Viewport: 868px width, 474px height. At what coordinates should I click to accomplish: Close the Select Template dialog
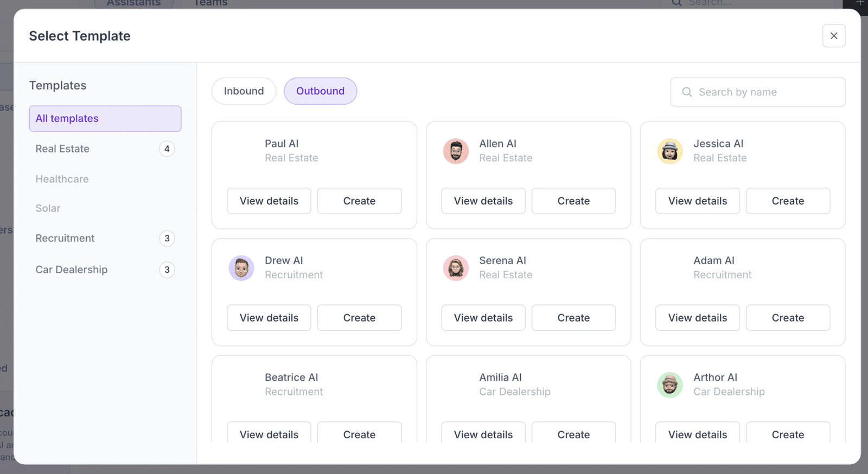point(834,36)
